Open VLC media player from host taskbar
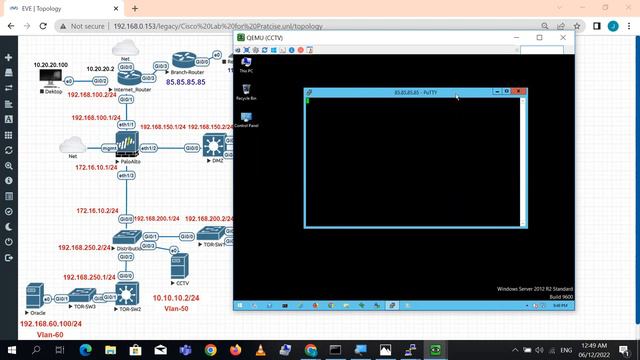Screen dimensions: 640x360 [260, 350]
